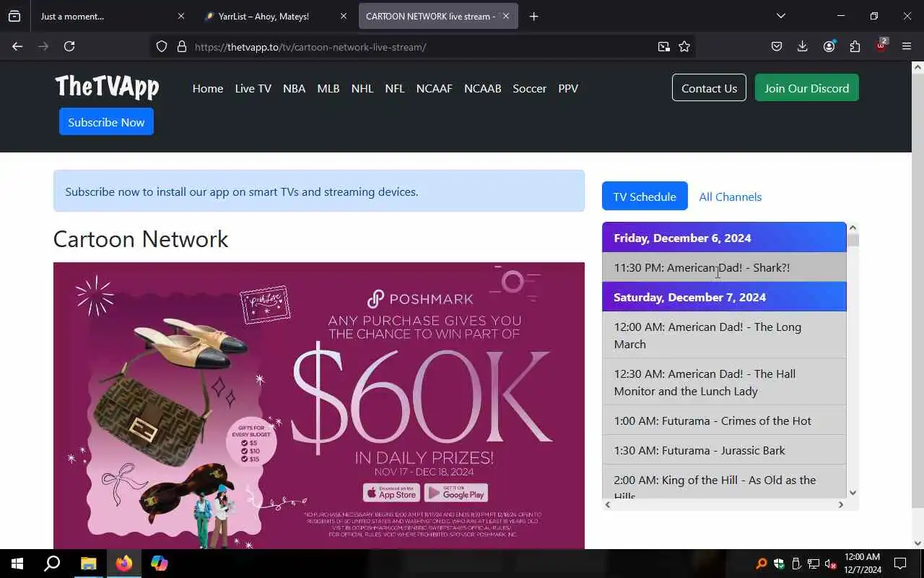Select 12:00 AM American Dad! The Long March
The height and width of the screenshot is (578, 924).
point(724,335)
